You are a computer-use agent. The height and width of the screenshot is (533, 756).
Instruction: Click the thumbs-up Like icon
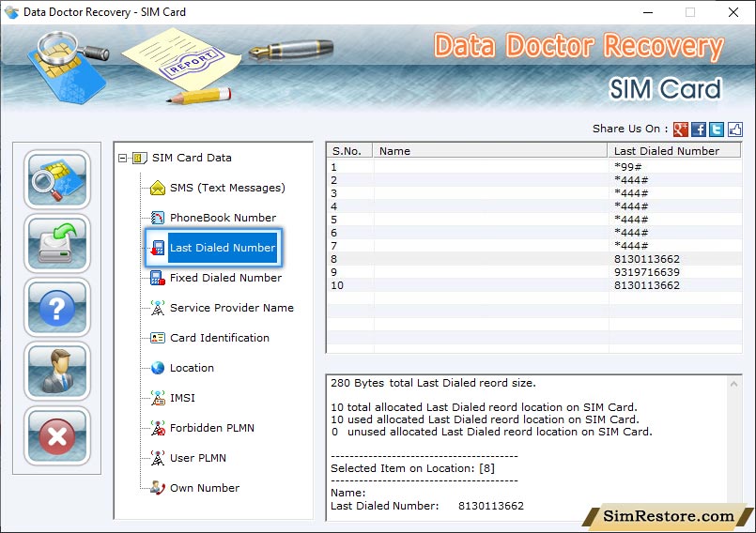pyautogui.click(x=735, y=129)
